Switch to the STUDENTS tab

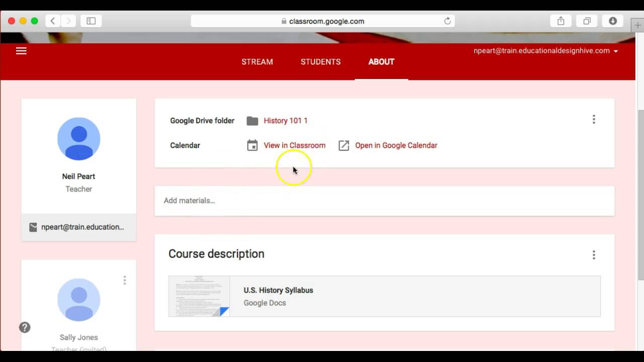click(x=320, y=62)
